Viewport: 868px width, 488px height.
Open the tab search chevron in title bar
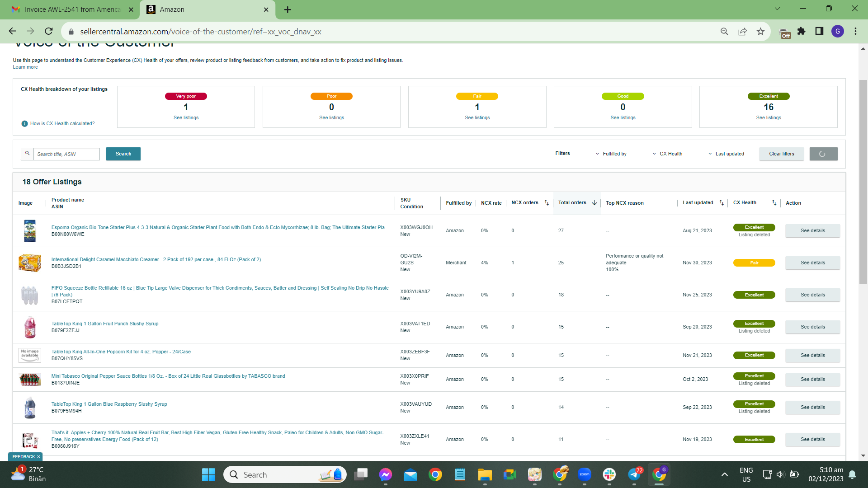(x=777, y=9)
